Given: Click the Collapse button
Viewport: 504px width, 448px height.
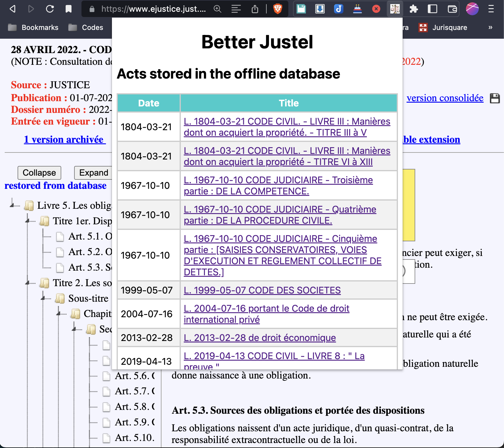Looking at the screenshot, I should [39, 173].
